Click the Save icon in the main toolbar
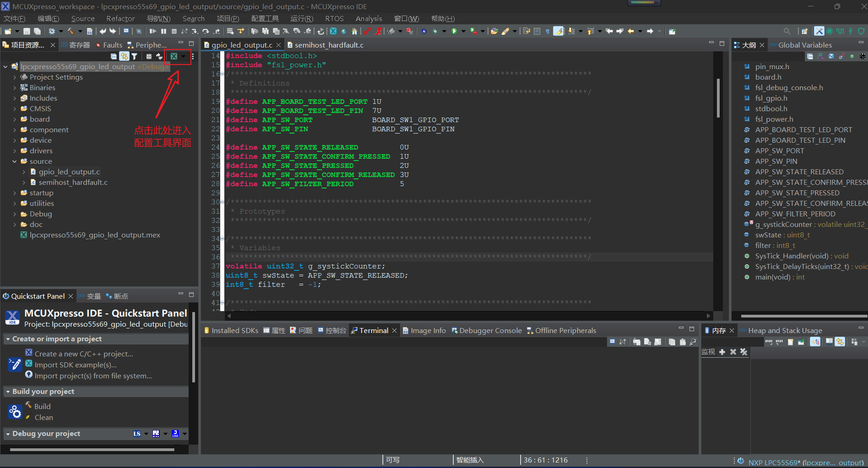 pyautogui.click(x=27, y=31)
